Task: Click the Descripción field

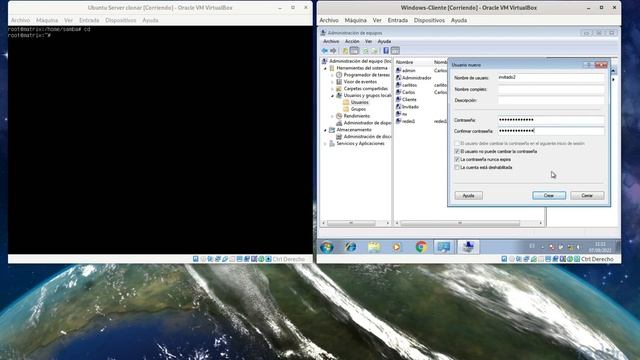Action: point(551,100)
